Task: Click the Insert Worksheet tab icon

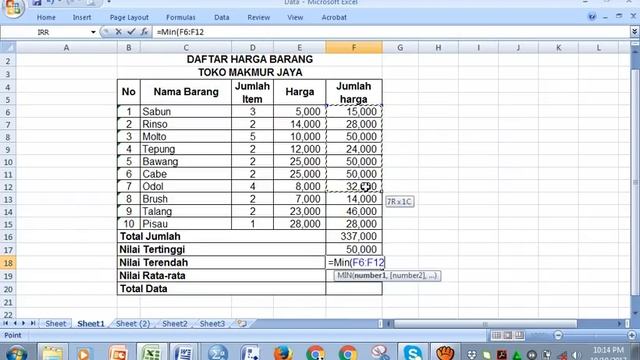Action: (x=242, y=323)
